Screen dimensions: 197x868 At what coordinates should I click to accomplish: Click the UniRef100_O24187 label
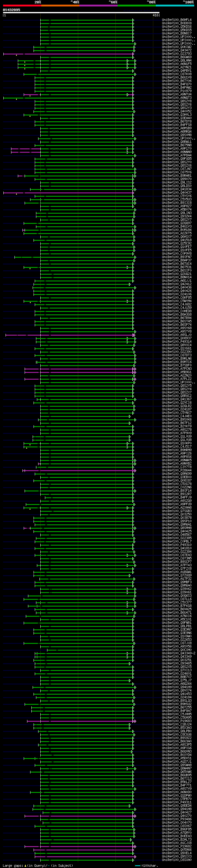[x=177, y=409]
